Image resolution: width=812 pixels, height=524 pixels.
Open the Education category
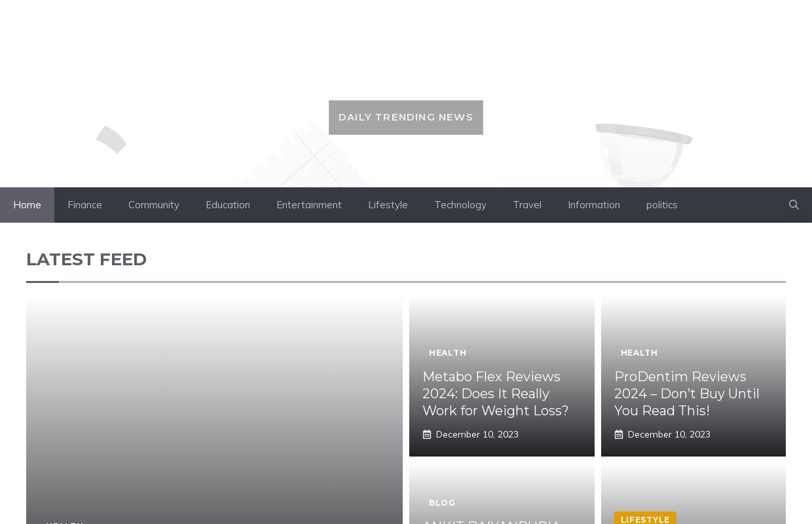click(228, 205)
